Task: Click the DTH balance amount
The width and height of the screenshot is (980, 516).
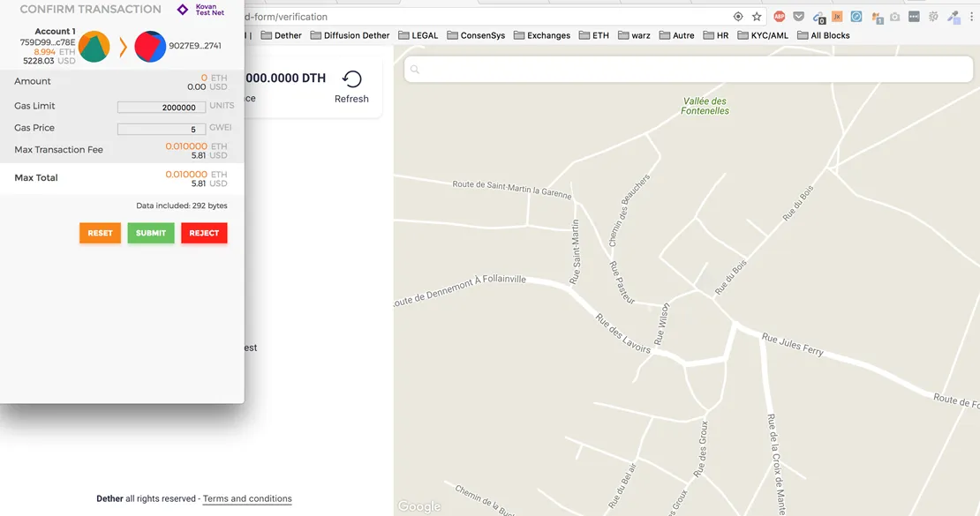Action: tap(286, 79)
